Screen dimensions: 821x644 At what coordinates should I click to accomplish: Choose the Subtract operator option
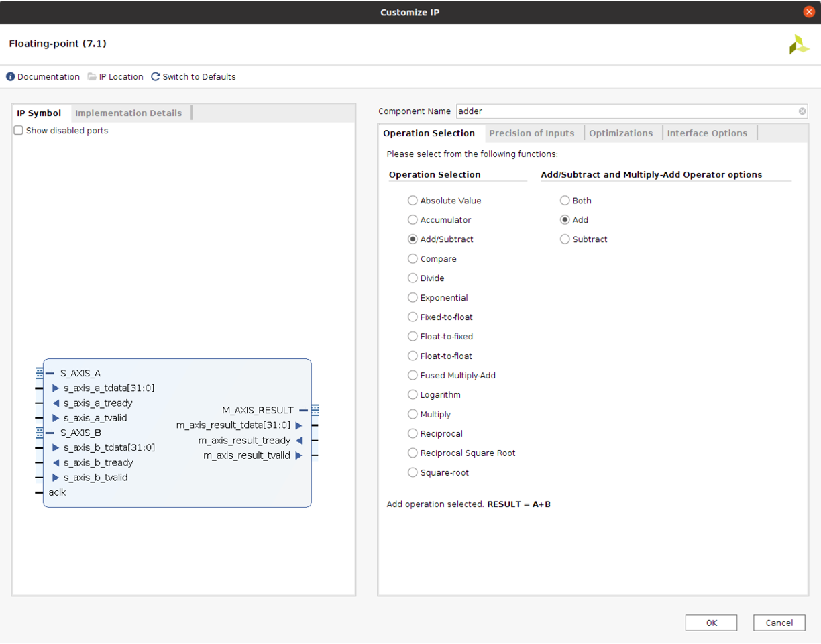[x=565, y=239]
